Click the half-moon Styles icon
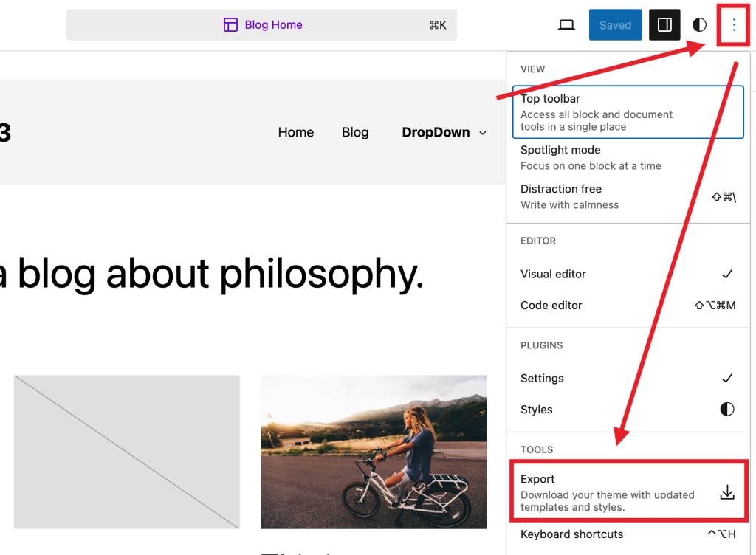Image resolution: width=756 pixels, height=555 pixels. coord(698,24)
